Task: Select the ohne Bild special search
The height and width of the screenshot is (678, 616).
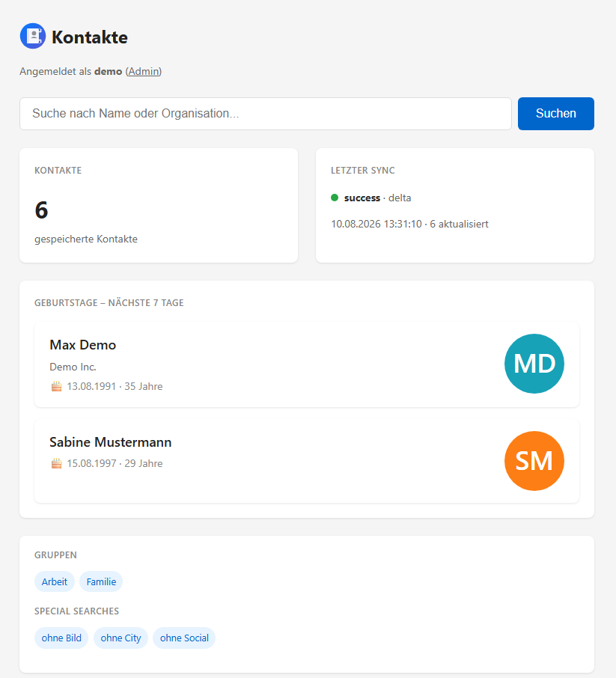Action: [x=61, y=638]
